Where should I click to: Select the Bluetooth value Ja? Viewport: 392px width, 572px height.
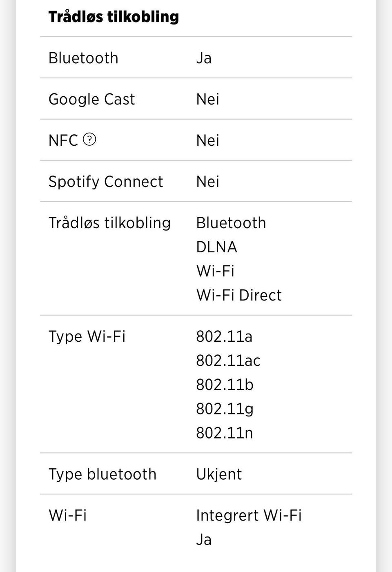pyautogui.click(x=204, y=58)
